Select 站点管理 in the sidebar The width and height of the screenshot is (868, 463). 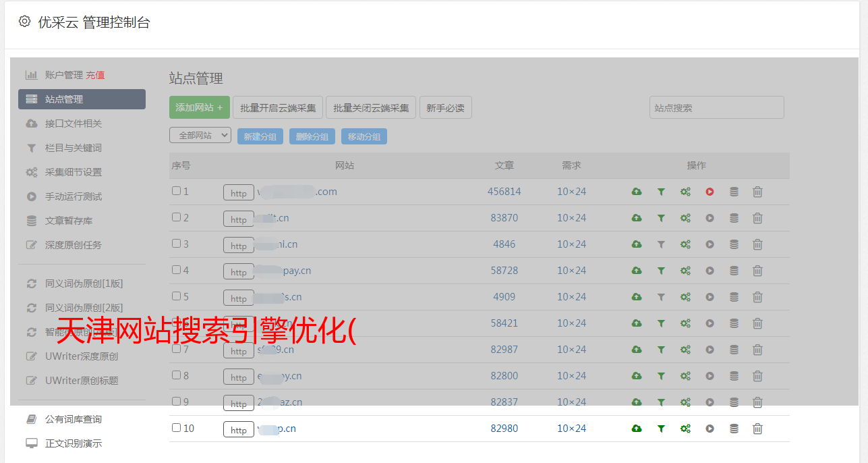(82, 99)
